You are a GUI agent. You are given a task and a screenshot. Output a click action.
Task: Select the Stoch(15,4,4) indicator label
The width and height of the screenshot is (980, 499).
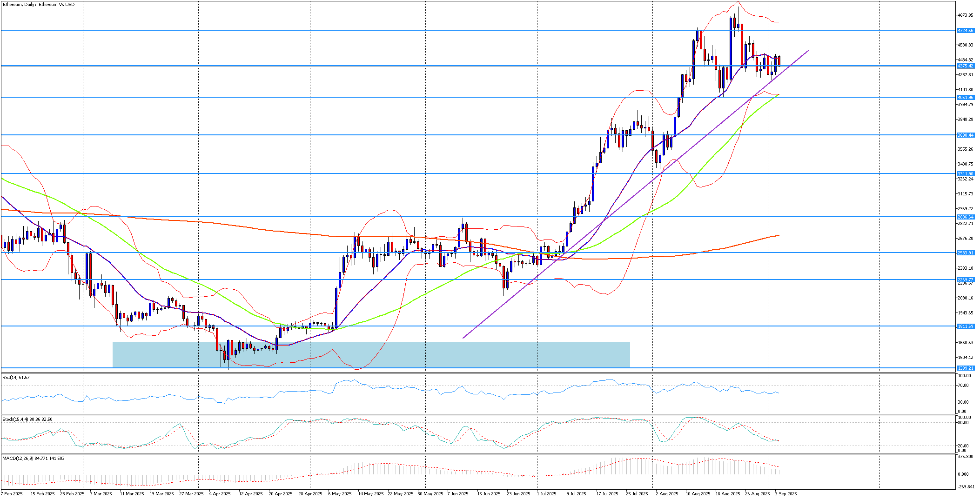coord(27,419)
